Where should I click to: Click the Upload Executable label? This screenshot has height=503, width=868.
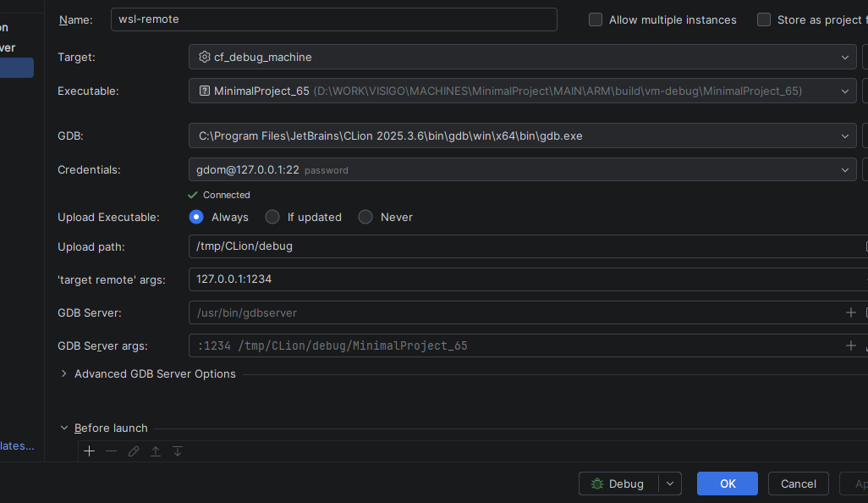108,217
